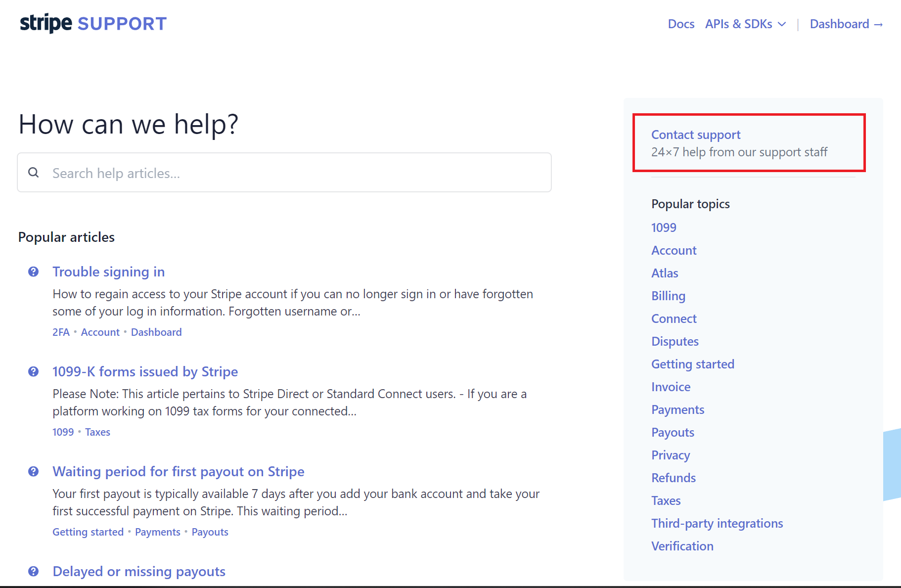Select the 2FA tag under Trouble signing in
This screenshot has height=588, width=901.
click(61, 332)
